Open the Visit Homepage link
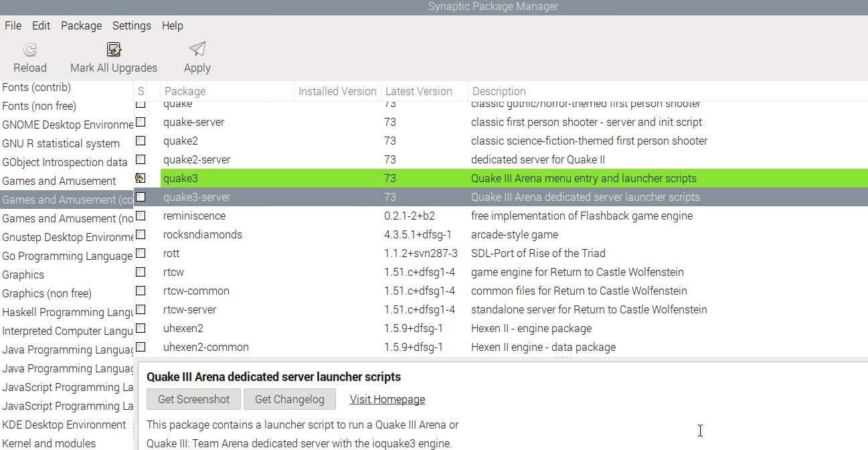This screenshot has height=450, width=868. tap(387, 399)
